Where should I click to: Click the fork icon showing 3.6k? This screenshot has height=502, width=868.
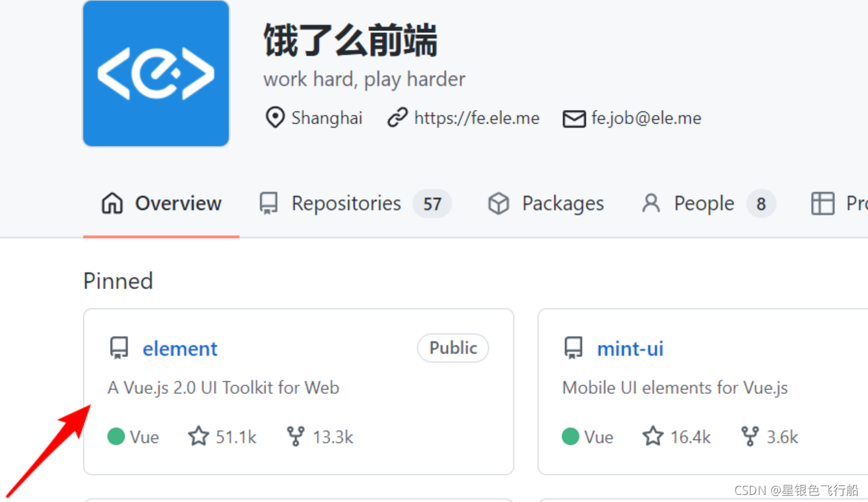coord(750,436)
